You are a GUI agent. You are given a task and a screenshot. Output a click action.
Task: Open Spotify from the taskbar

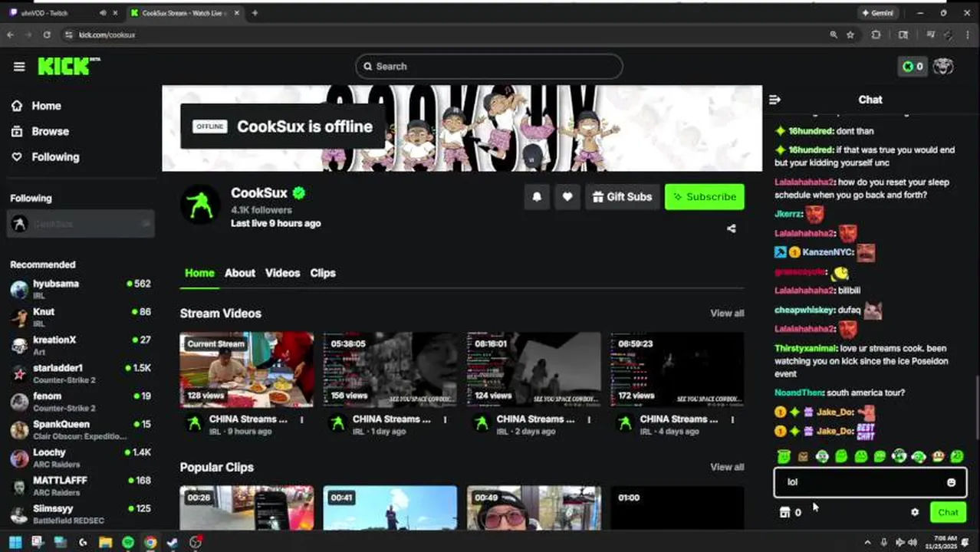[128, 543]
